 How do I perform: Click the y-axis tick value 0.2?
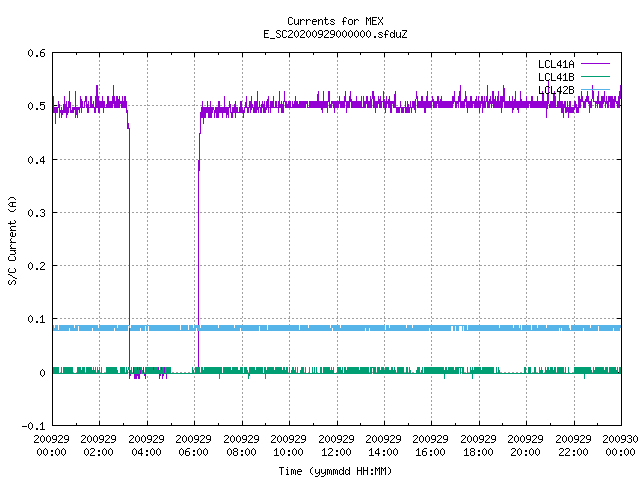tap(36, 266)
